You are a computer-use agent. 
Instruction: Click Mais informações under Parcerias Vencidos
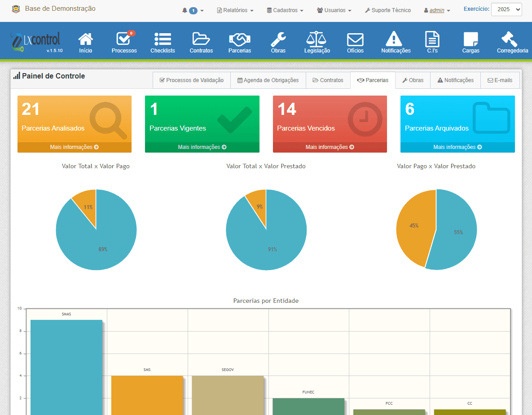point(330,147)
